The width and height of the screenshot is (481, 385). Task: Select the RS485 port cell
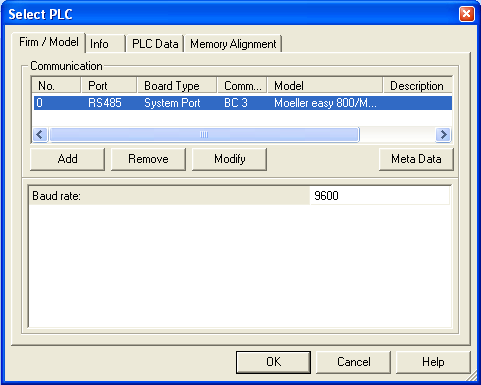pos(105,103)
